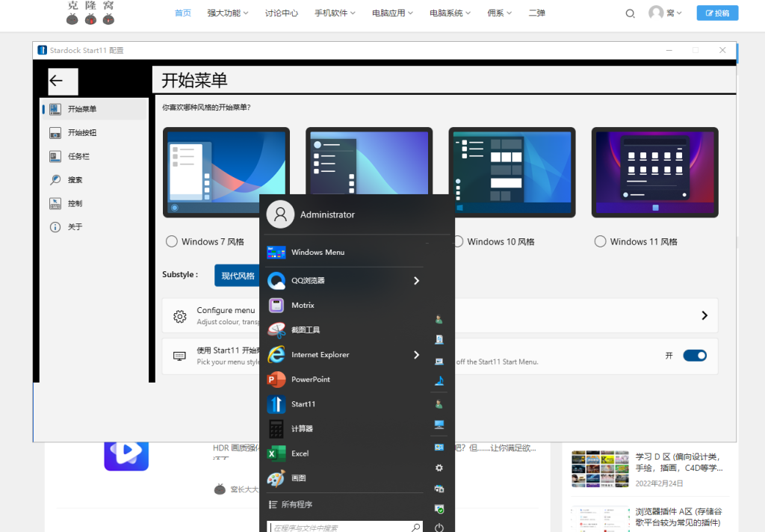Open the computer monitor icon in start menu
Image resolution: width=765 pixels, height=532 pixels.
[439, 424]
